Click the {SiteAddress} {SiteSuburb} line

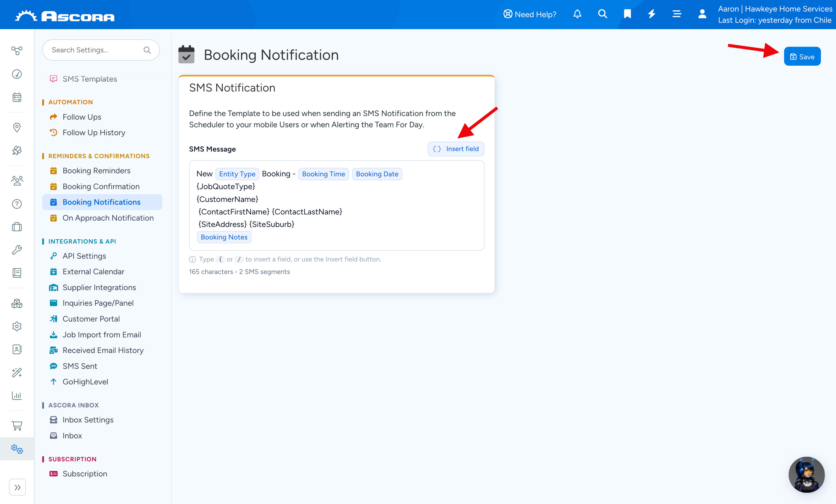(246, 224)
